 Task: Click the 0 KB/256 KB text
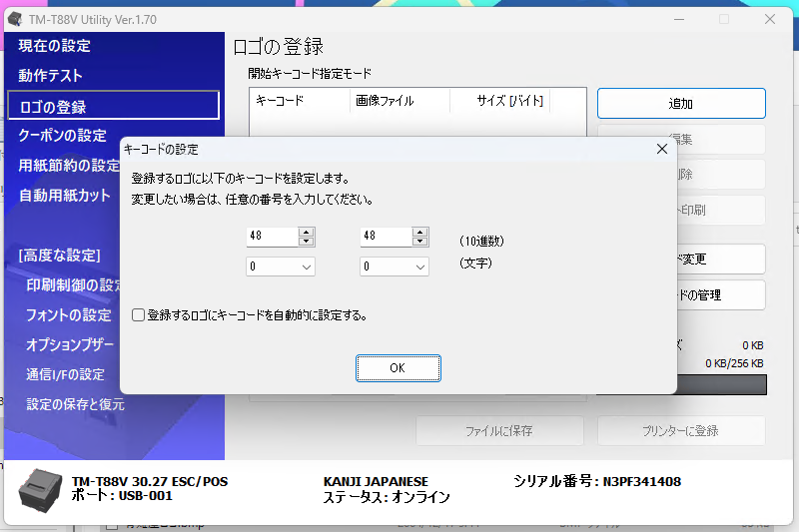[x=734, y=363]
